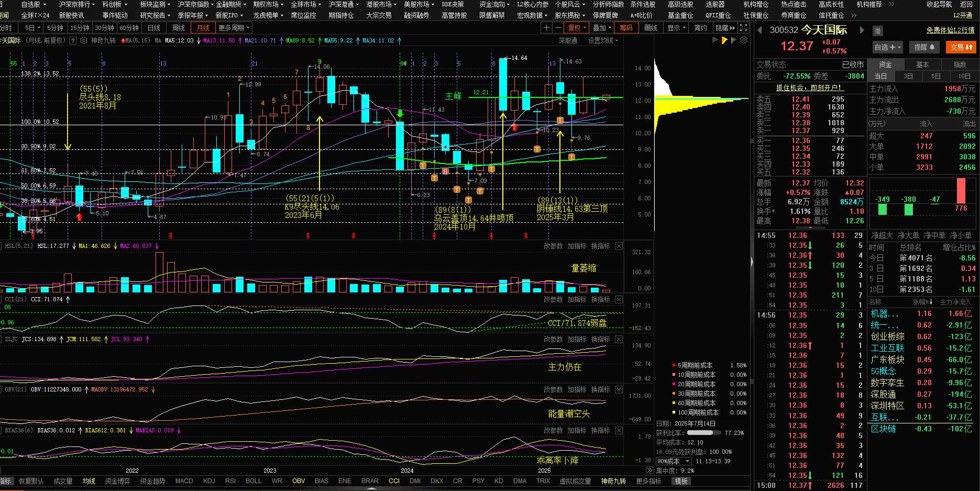Open the 复权 adjustment dropdown
This screenshot has height=491, width=980.
point(577,28)
